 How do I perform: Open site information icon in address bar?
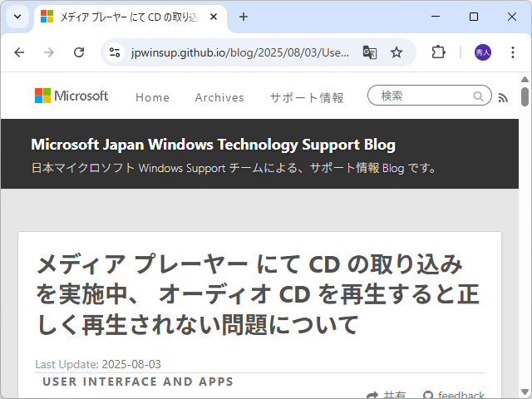pyautogui.click(x=115, y=52)
